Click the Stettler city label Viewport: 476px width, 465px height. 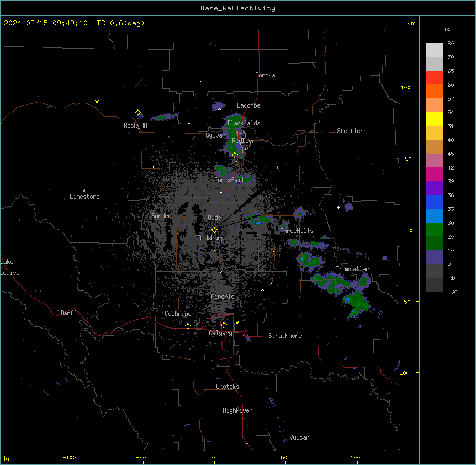(350, 131)
